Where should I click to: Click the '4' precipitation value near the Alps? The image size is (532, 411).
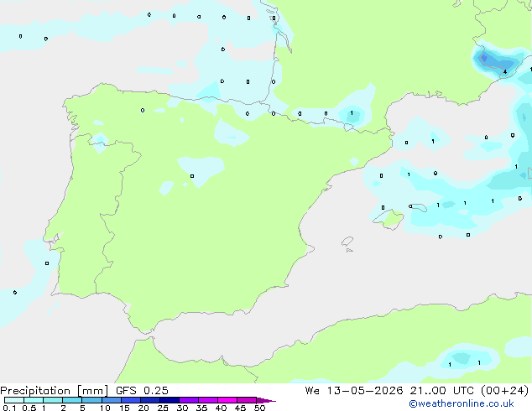point(505,72)
